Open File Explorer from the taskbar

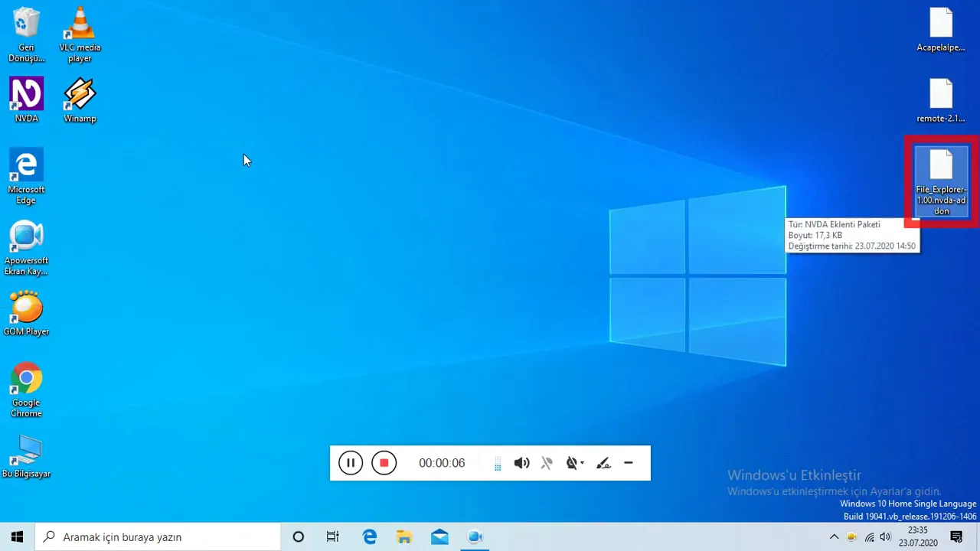tap(404, 536)
